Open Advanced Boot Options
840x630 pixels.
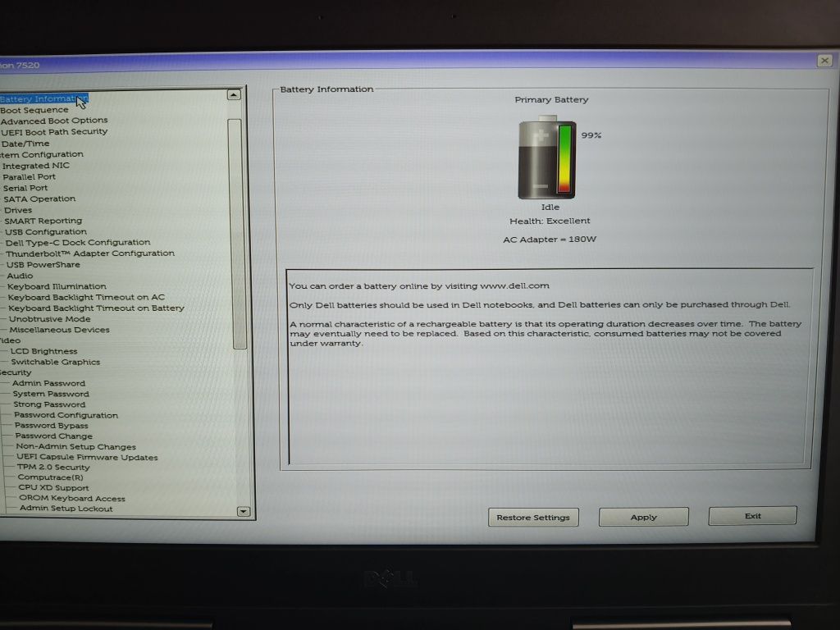coord(54,121)
